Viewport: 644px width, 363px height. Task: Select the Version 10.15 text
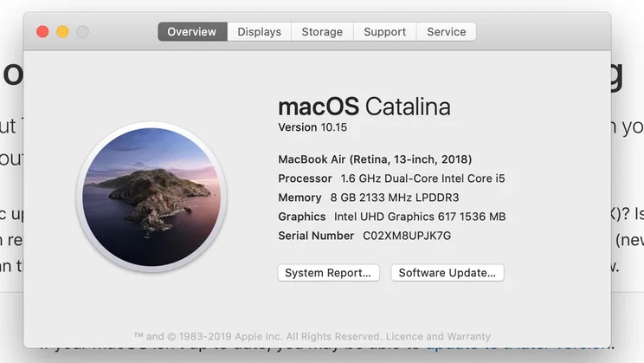click(x=312, y=127)
